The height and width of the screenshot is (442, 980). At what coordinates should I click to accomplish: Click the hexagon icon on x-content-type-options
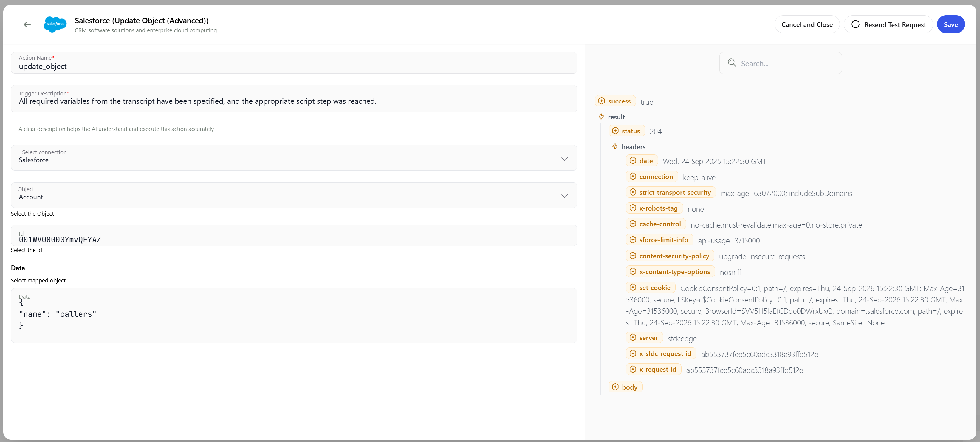pyautogui.click(x=633, y=271)
